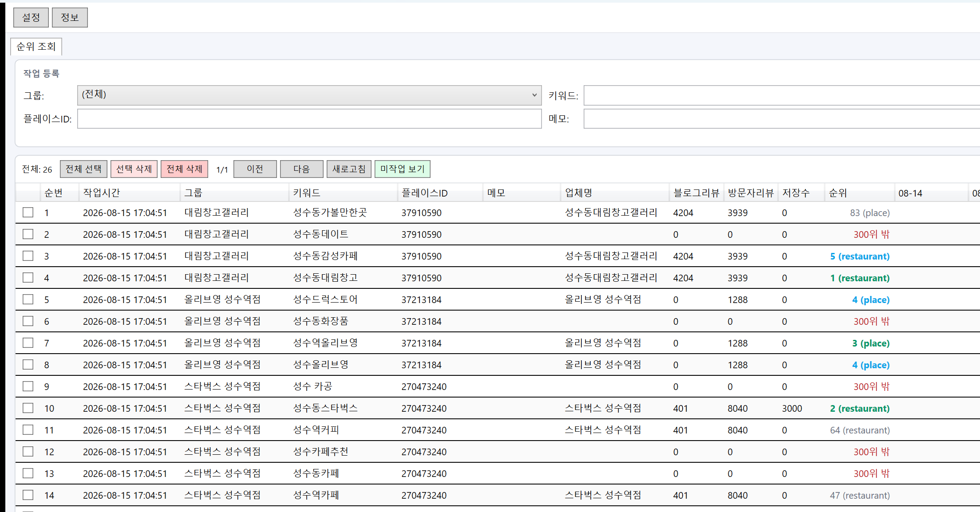Viewport: 980px width, 512px height.
Task: Focus the 메모 input field
Action: click(782, 119)
